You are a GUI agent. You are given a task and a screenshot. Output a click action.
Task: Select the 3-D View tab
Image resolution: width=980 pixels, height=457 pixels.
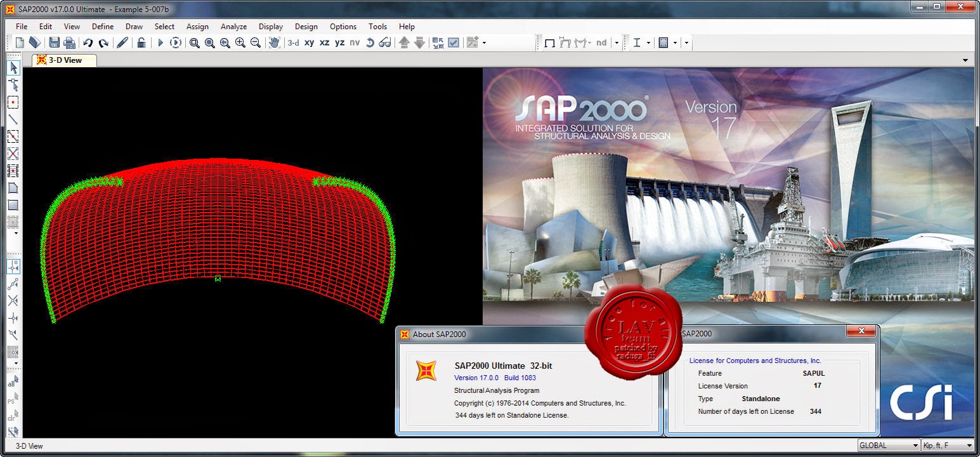tap(65, 60)
